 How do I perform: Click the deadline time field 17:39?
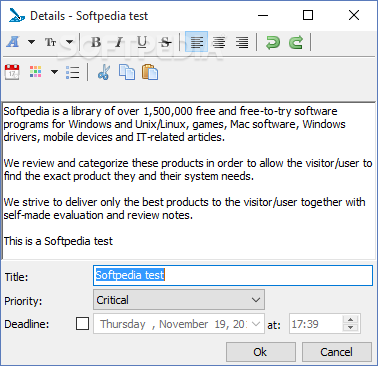point(316,324)
